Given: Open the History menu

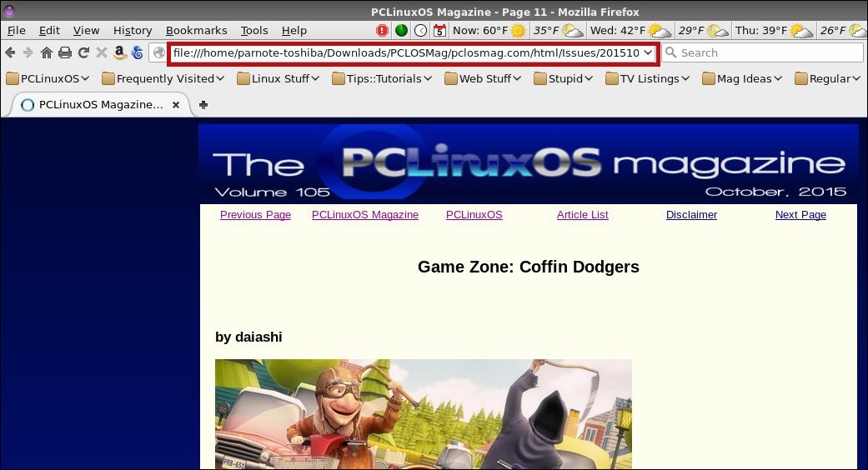Looking at the screenshot, I should [x=133, y=30].
